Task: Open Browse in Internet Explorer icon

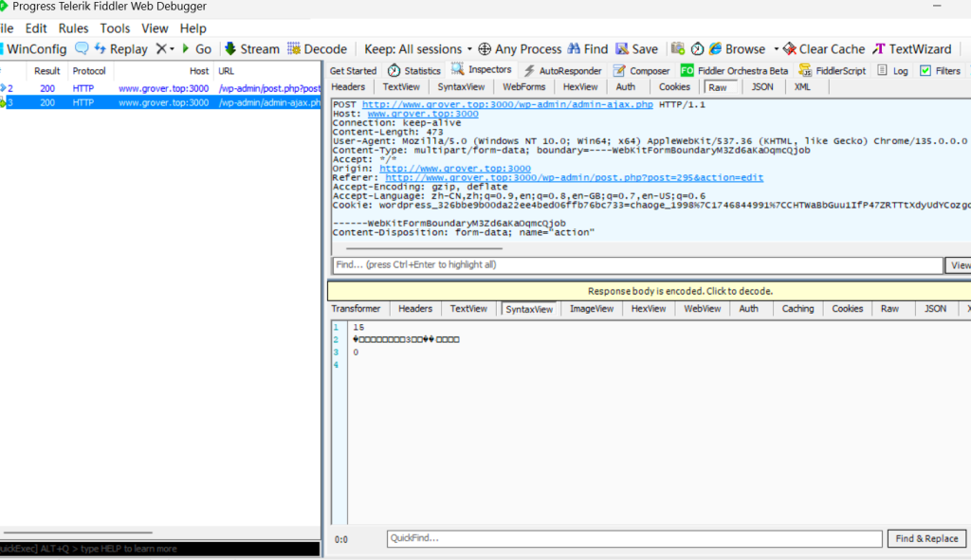Action: click(x=715, y=48)
